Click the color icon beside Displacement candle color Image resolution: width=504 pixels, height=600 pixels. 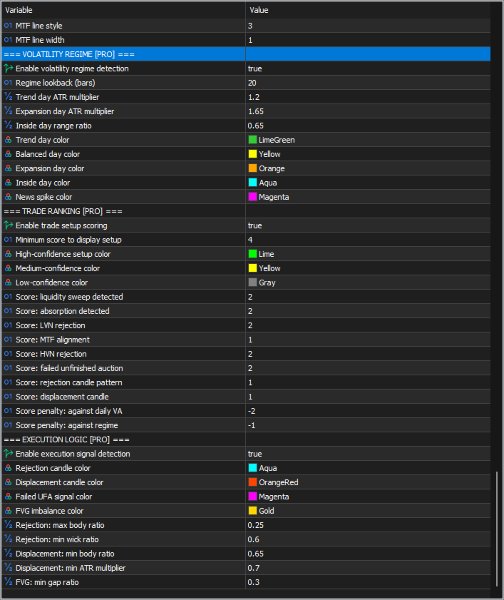coord(8,482)
